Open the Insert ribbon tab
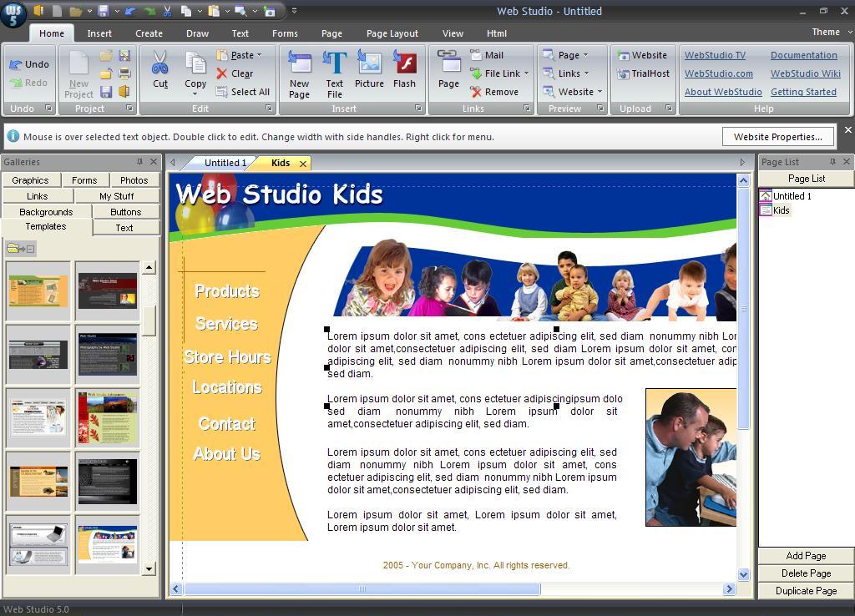 (x=99, y=33)
